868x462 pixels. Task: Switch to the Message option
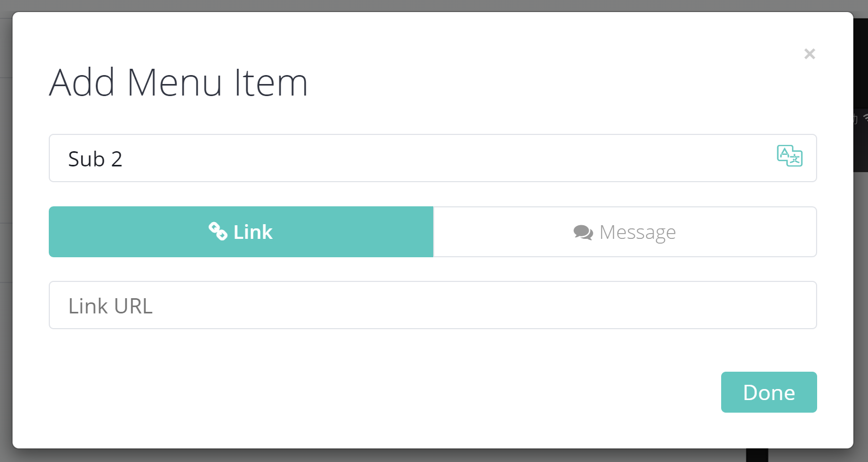[x=625, y=232]
